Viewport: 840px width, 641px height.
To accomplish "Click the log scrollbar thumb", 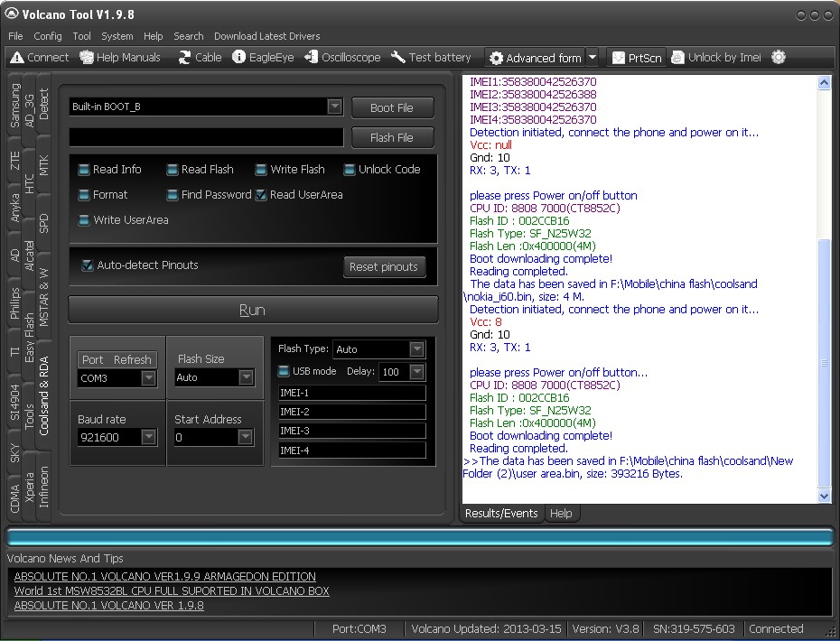I will [x=824, y=362].
